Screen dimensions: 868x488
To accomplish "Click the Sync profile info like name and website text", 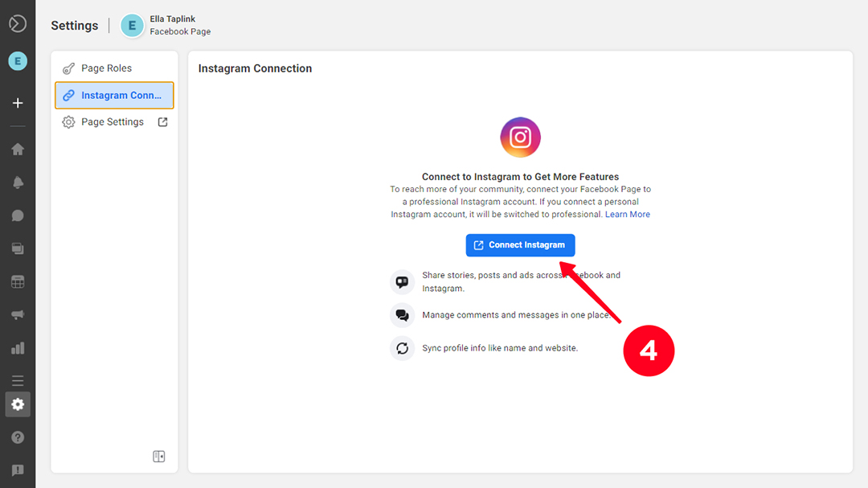I will pyautogui.click(x=500, y=348).
